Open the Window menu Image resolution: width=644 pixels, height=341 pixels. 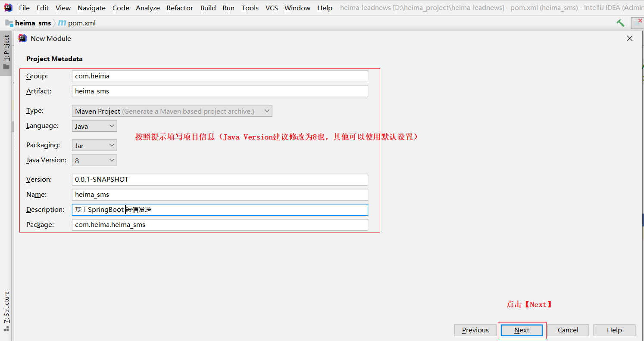[297, 8]
